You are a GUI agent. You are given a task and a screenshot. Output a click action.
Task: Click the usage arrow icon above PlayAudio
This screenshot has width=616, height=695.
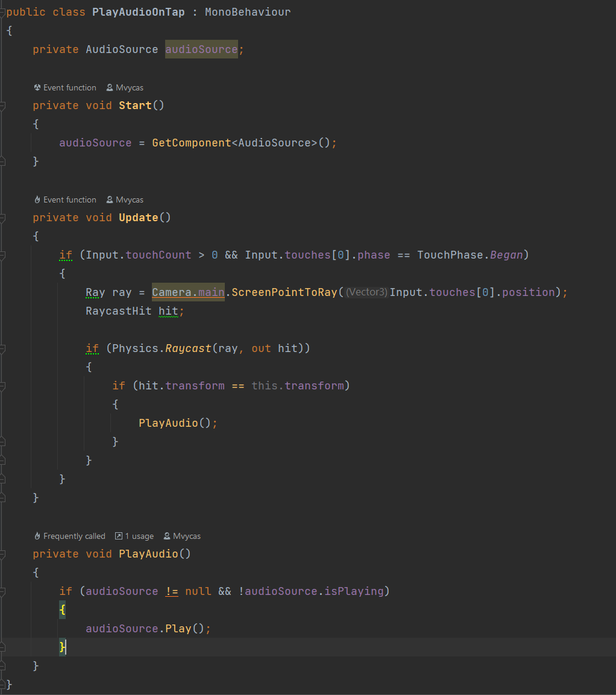(119, 536)
